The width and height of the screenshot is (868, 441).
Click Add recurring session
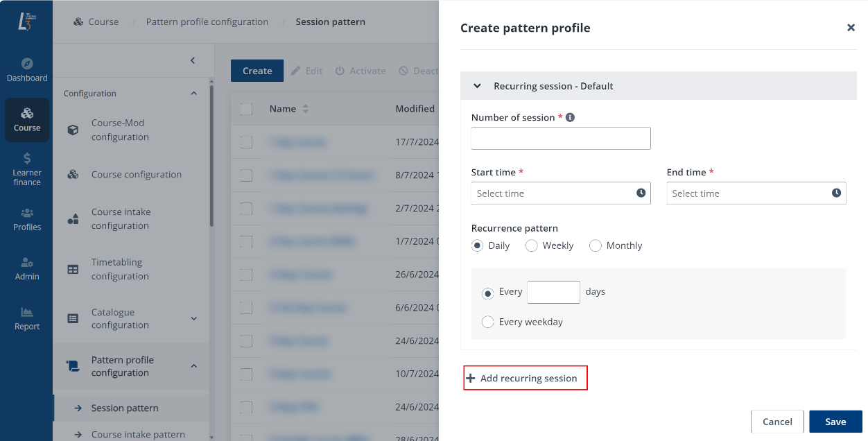pos(525,378)
